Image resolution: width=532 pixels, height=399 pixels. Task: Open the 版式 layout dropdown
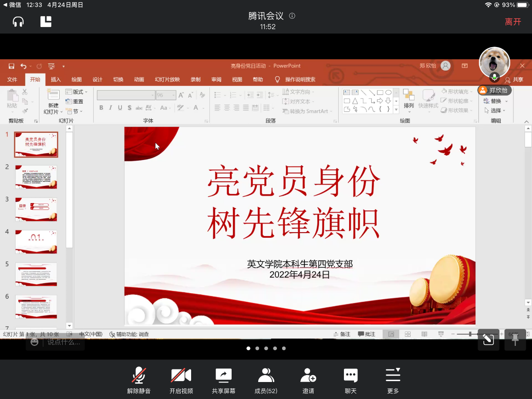[77, 92]
